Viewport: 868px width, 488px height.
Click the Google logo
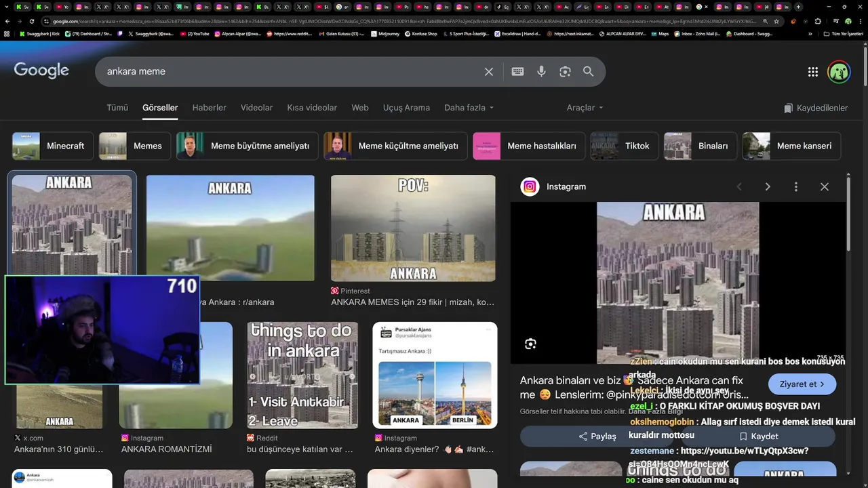pos(41,70)
